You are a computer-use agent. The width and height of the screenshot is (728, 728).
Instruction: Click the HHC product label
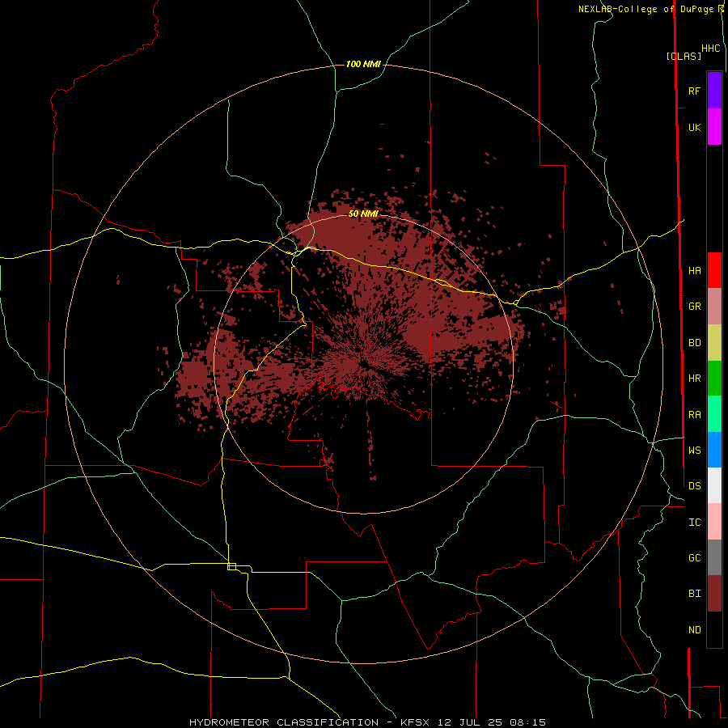(x=710, y=49)
